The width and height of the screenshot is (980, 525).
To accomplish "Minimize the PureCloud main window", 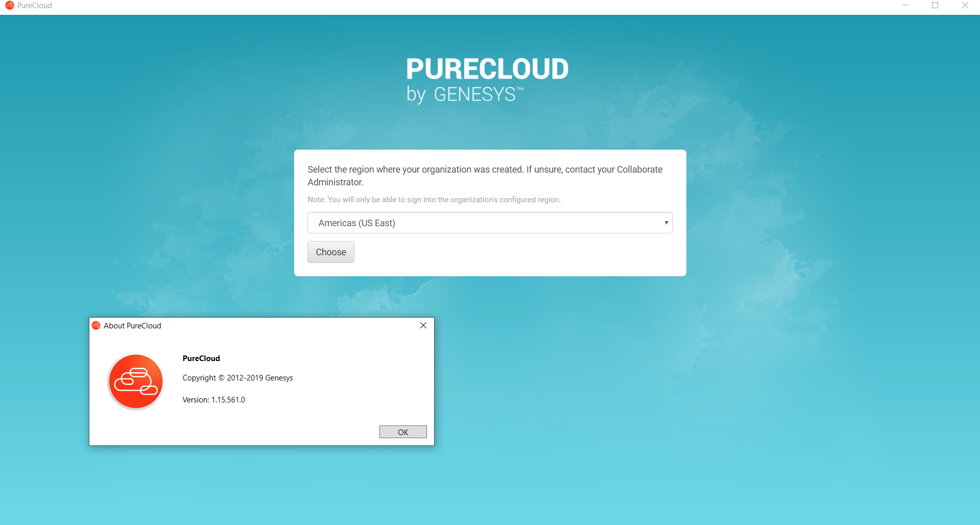I will click(905, 6).
